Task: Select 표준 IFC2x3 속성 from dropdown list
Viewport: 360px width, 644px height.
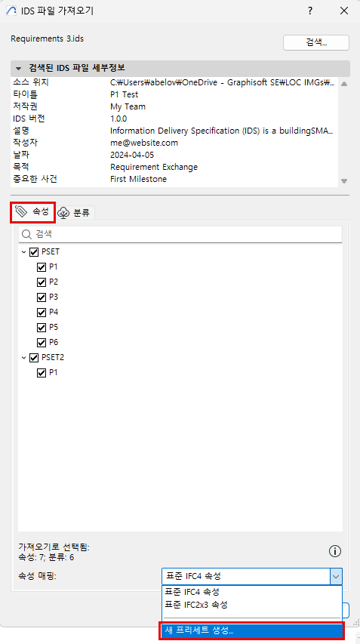Action: pos(252,605)
